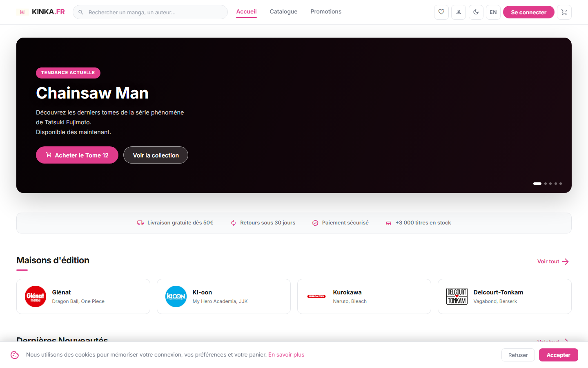Toggle dark mode with the moon icon

click(x=476, y=12)
